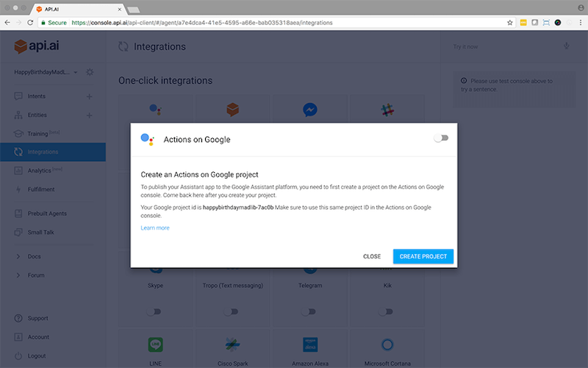Select the LINE integration icon
Viewport: 588px width, 368px height.
tap(155, 344)
